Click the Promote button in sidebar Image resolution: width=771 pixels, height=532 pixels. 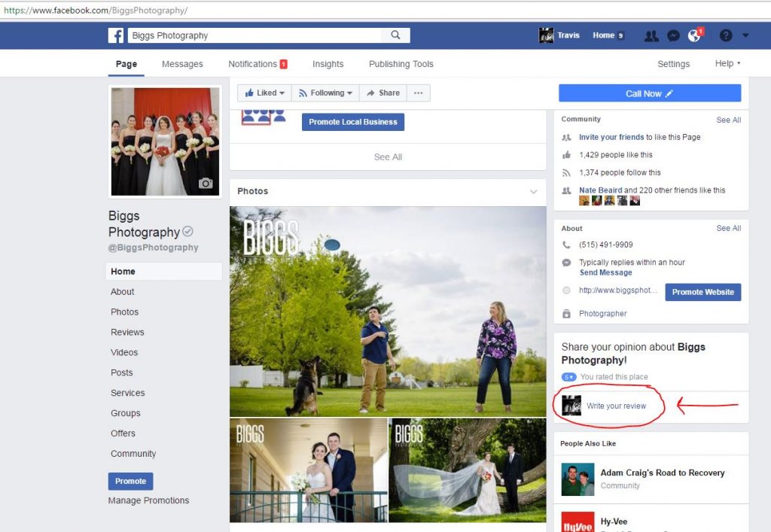[x=131, y=482]
